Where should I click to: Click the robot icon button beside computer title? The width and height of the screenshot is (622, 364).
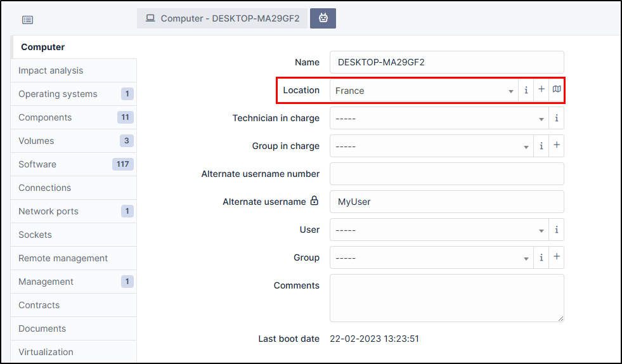point(323,18)
